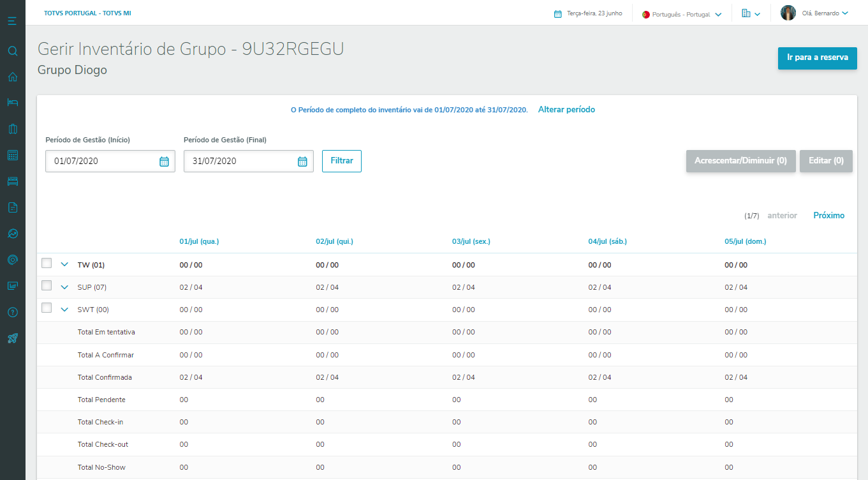Click the Alterar período link

[x=566, y=110]
